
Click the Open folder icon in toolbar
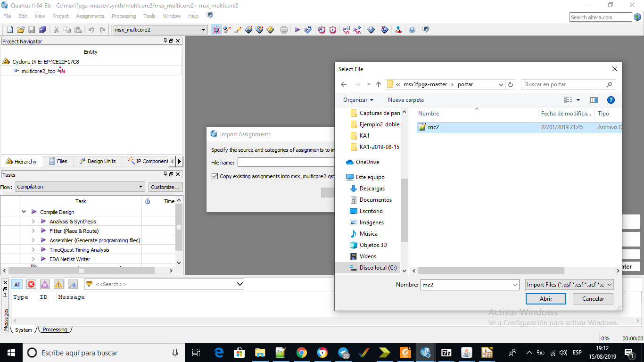point(20,30)
